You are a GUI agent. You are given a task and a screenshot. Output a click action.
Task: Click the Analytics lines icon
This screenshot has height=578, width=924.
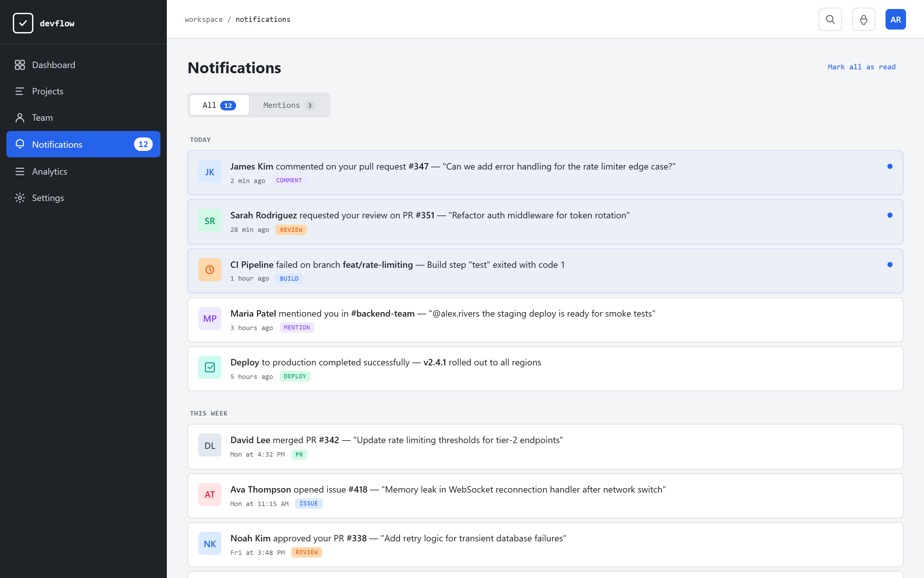(x=20, y=171)
